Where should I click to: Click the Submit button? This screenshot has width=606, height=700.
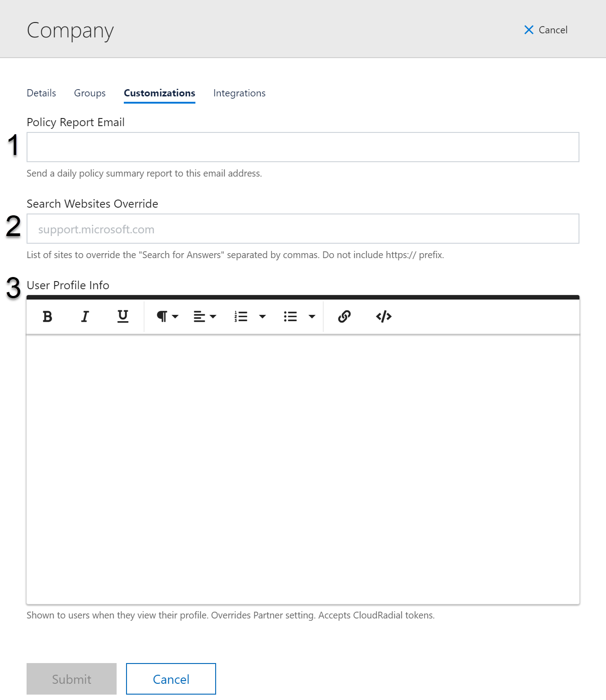point(72,679)
